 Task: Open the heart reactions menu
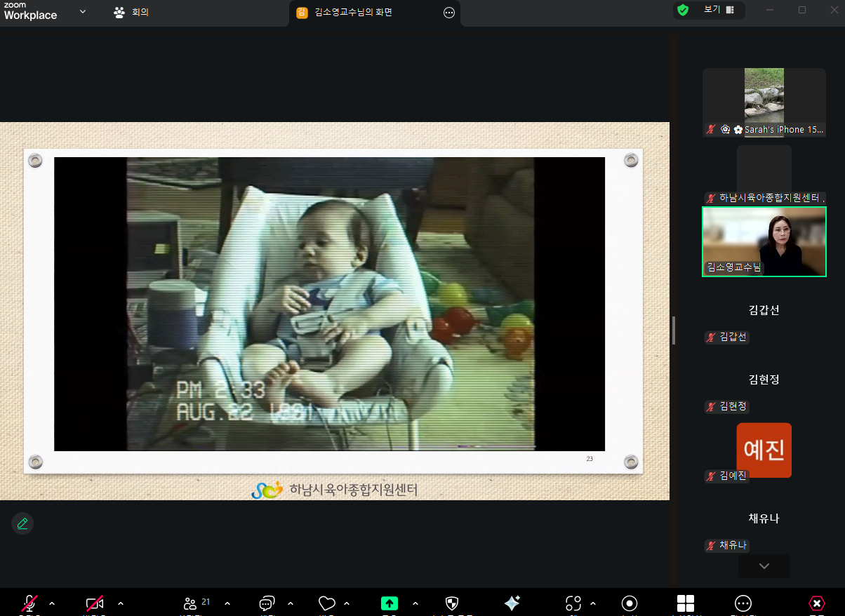point(326,603)
